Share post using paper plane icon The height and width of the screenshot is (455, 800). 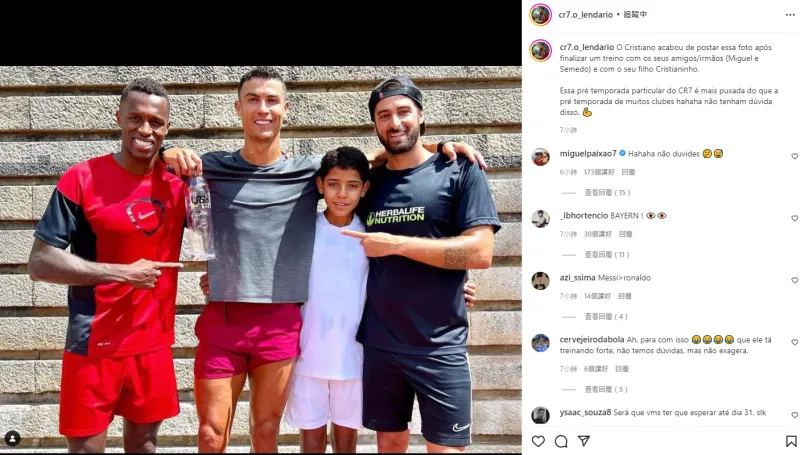click(584, 441)
